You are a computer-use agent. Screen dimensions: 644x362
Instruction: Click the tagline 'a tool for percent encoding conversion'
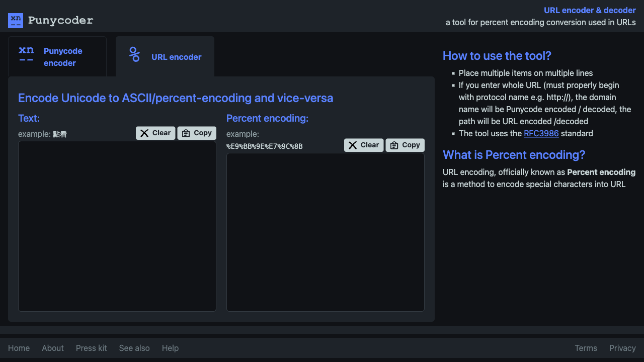(541, 22)
